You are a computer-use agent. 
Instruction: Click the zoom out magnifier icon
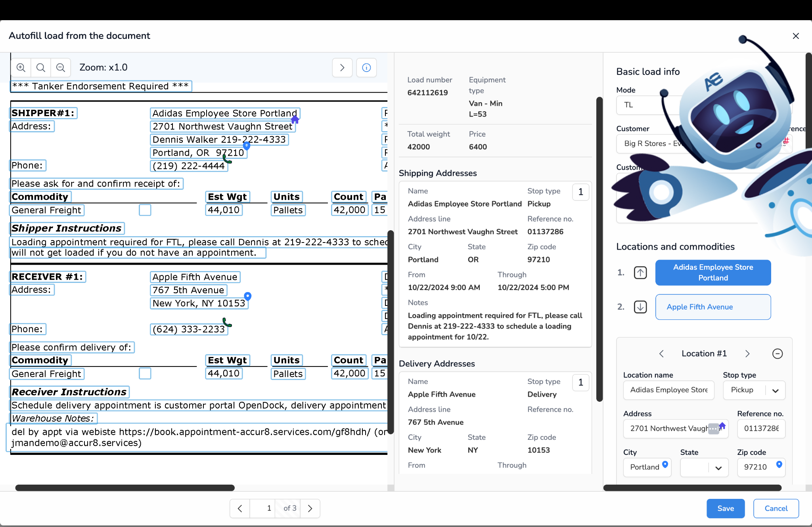click(61, 67)
